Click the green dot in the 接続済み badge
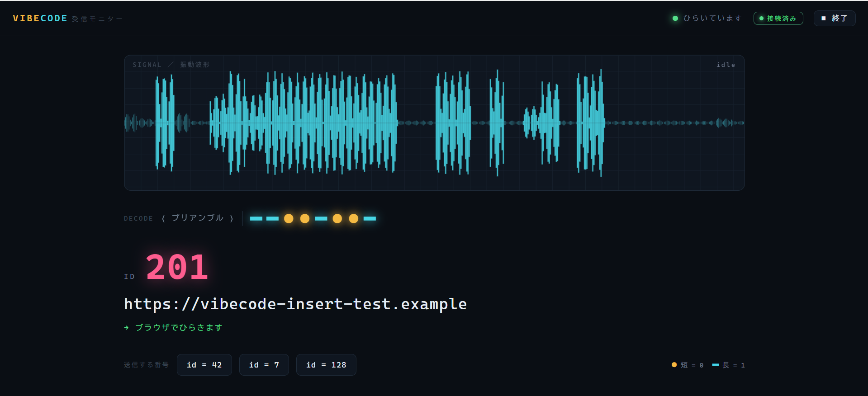 tap(761, 19)
